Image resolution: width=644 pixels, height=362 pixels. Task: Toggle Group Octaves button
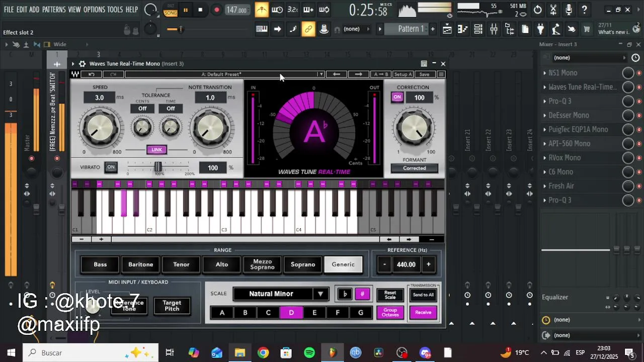(x=390, y=313)
